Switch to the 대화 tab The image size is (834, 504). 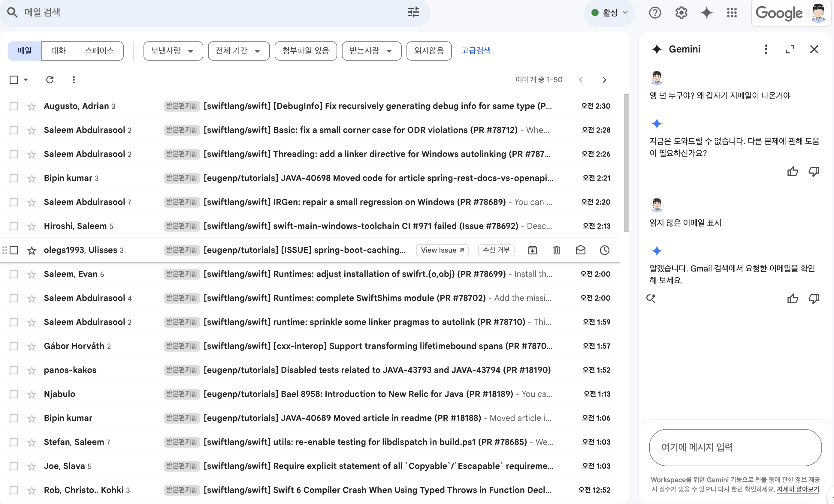coord(58,51)
